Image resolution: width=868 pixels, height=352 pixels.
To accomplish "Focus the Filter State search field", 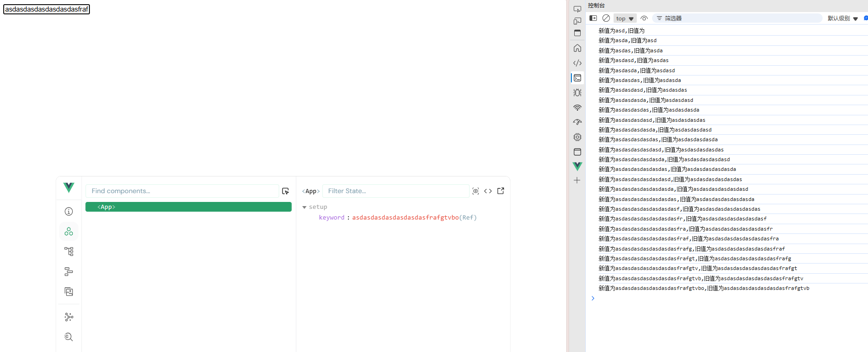I will pyautogui.click(x=396, y=191).
